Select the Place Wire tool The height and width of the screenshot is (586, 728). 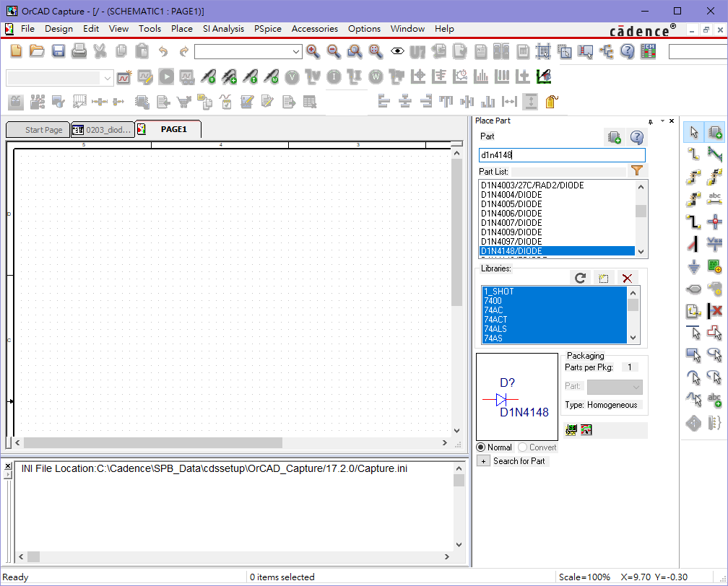[694, 154]
